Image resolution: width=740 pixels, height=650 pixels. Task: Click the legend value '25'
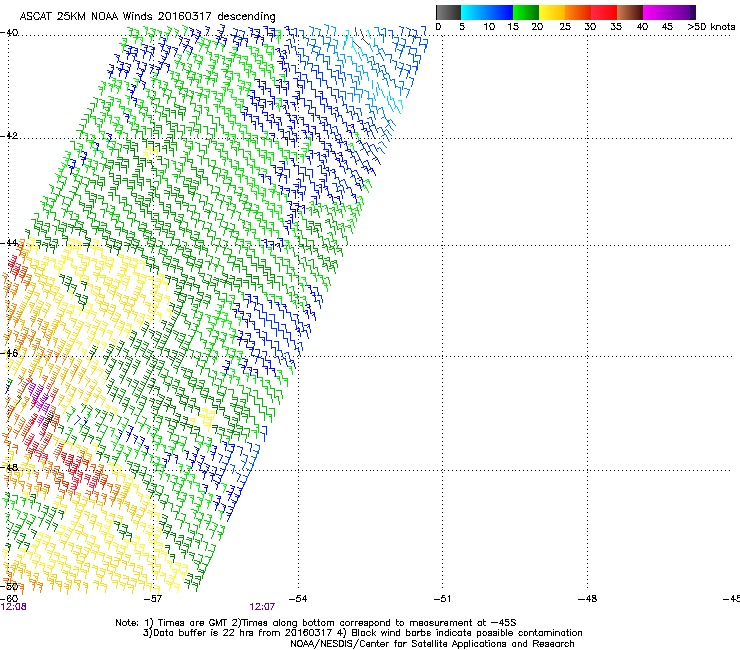[x=565, y=26]
